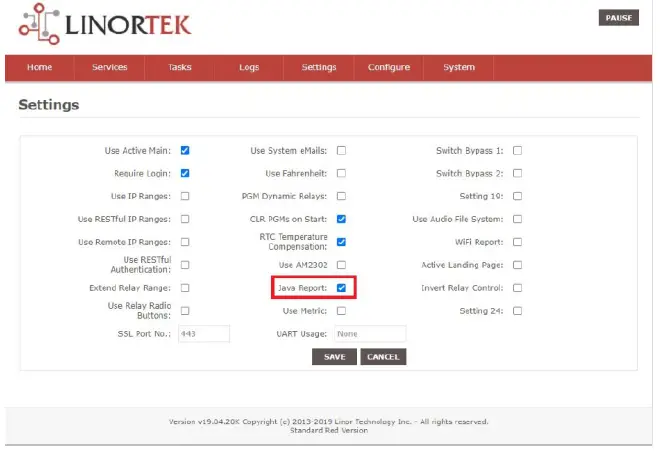Enable WiFi Report checkbox

517,242
